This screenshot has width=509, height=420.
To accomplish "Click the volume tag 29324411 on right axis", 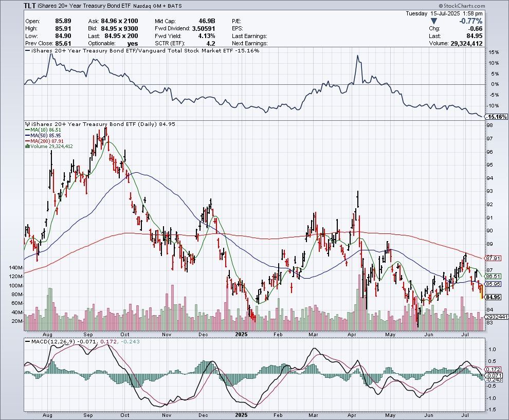I will tap(497, 317).
